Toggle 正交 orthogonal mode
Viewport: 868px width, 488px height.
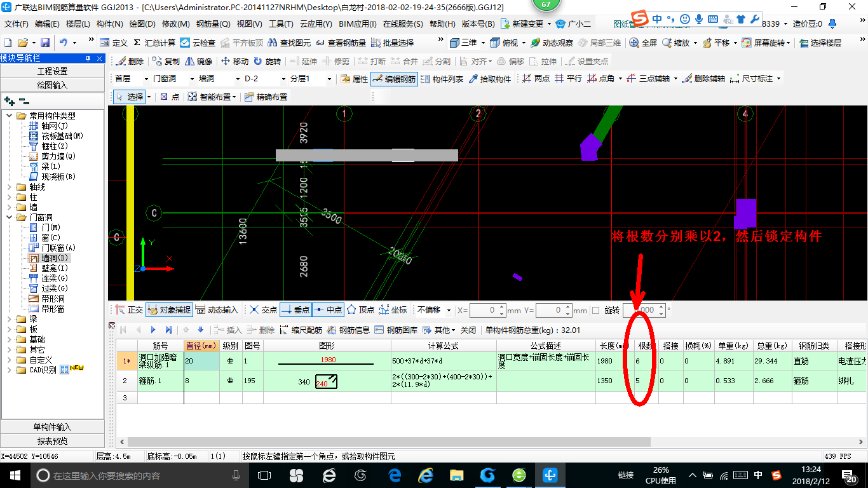coord(129,310)
